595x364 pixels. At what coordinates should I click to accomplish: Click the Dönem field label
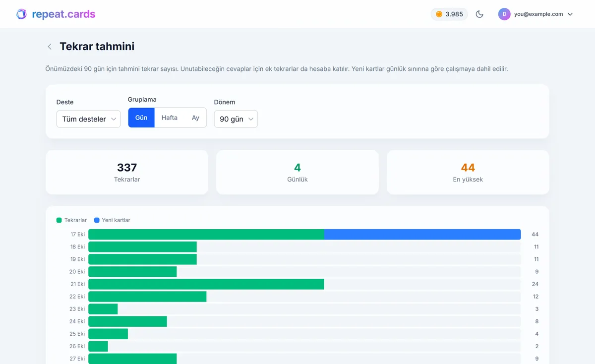click(225, 102)
